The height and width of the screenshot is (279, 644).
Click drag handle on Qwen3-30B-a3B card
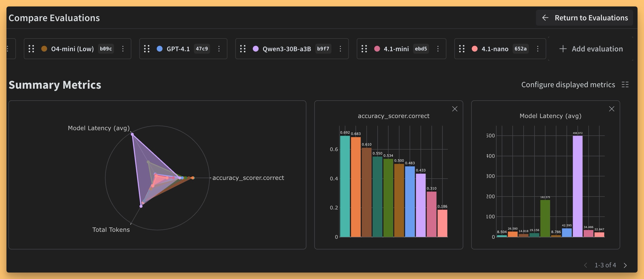pyautogui.click(x=243, y=49)
